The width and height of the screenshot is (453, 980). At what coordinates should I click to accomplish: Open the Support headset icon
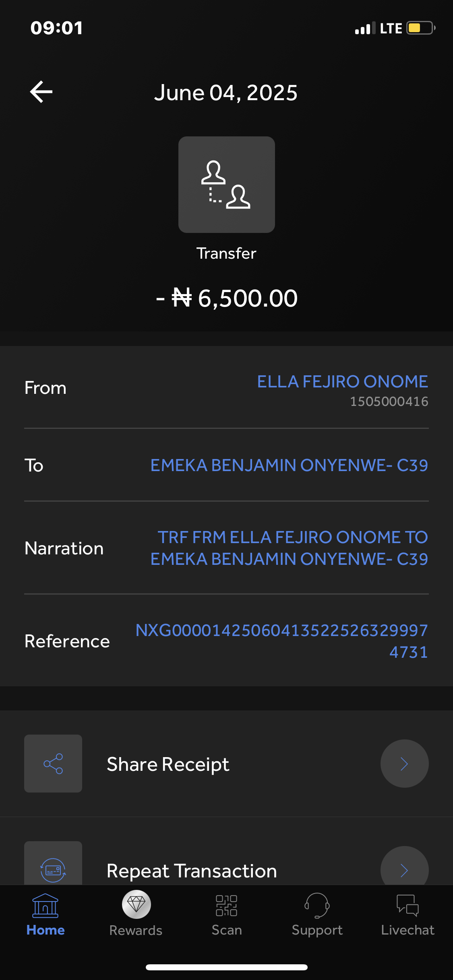click(317, 906)
